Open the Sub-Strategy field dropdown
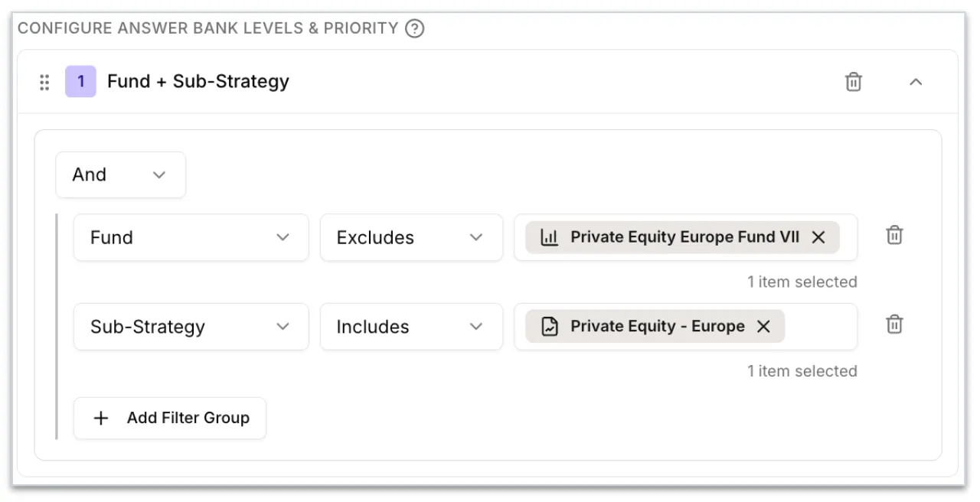This screenshot has height=502, width=980. [x=191, y=327]
